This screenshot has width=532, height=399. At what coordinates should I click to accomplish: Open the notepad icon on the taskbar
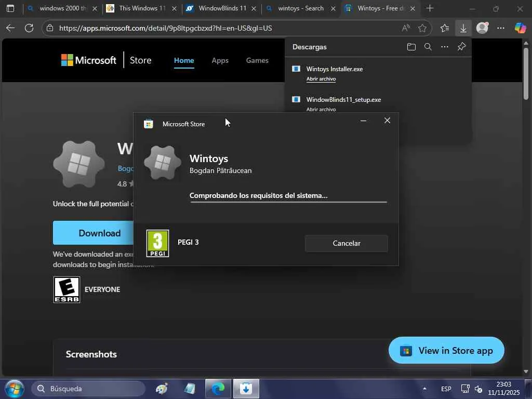click(190, 389)
